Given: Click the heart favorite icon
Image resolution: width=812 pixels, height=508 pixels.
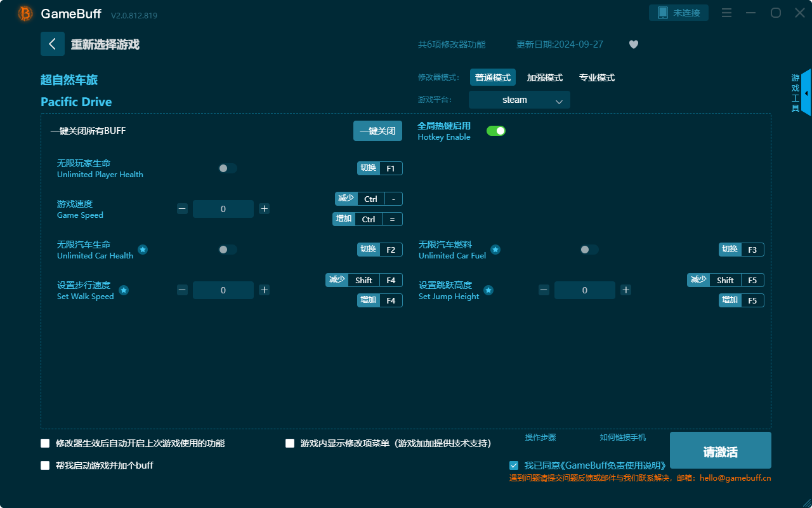Looking at the screenshot, I should [x=633, y=44].
